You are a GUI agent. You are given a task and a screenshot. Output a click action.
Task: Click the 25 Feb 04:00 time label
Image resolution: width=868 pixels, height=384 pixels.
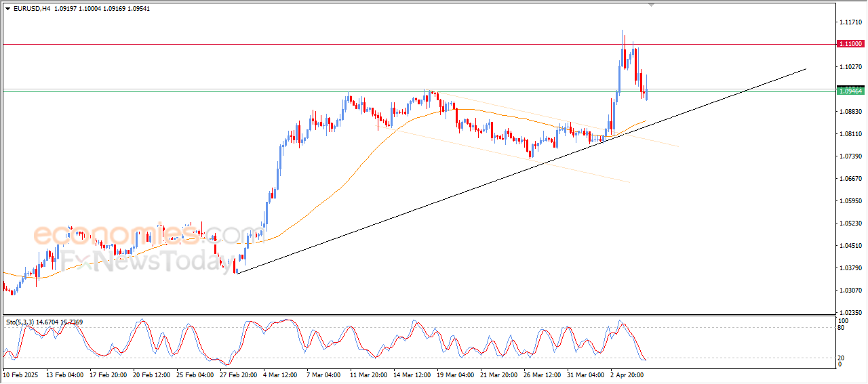tap(196, 374)
